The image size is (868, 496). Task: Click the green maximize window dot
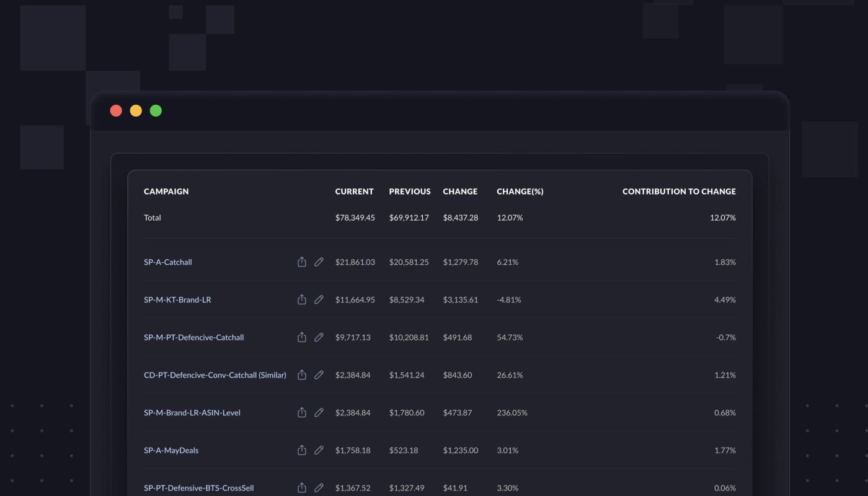(156, 111)
